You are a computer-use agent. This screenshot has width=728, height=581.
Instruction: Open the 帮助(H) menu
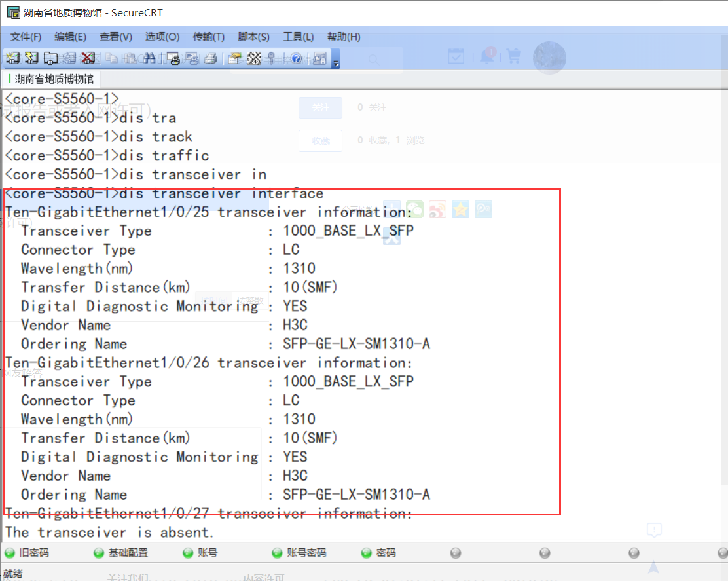coord(344,37)
